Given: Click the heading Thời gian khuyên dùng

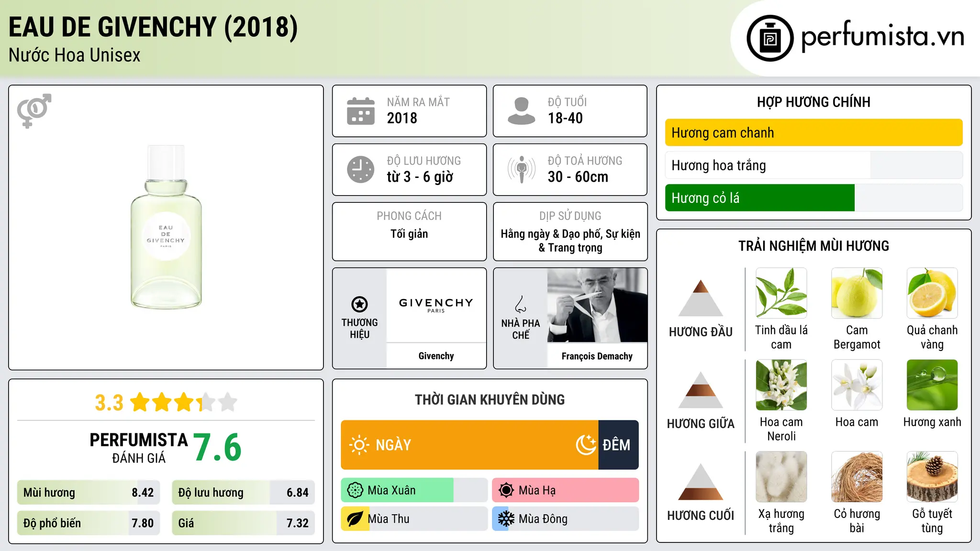Looking at the screenshot, I should pyautogui.click(x=490, y=399).
